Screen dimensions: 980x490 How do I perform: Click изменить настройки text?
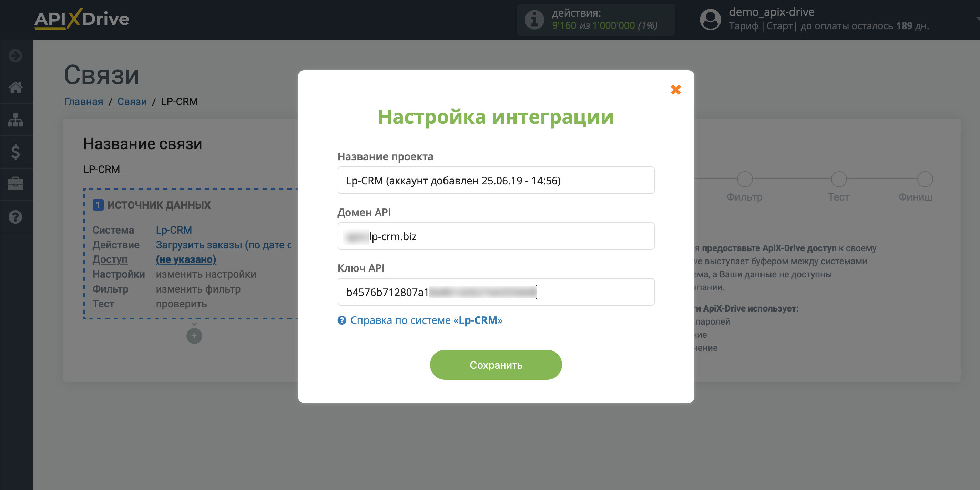click(x=206, y=274)
